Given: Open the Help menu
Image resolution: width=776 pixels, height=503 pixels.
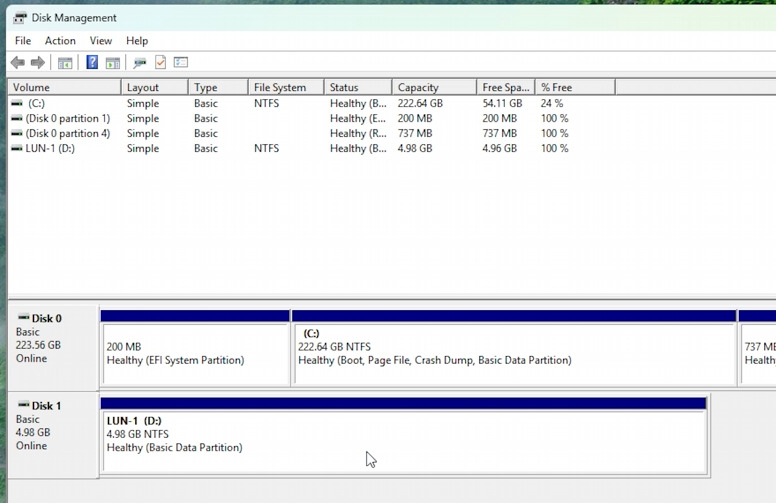Looking at the screenshot, I should 137,41.
